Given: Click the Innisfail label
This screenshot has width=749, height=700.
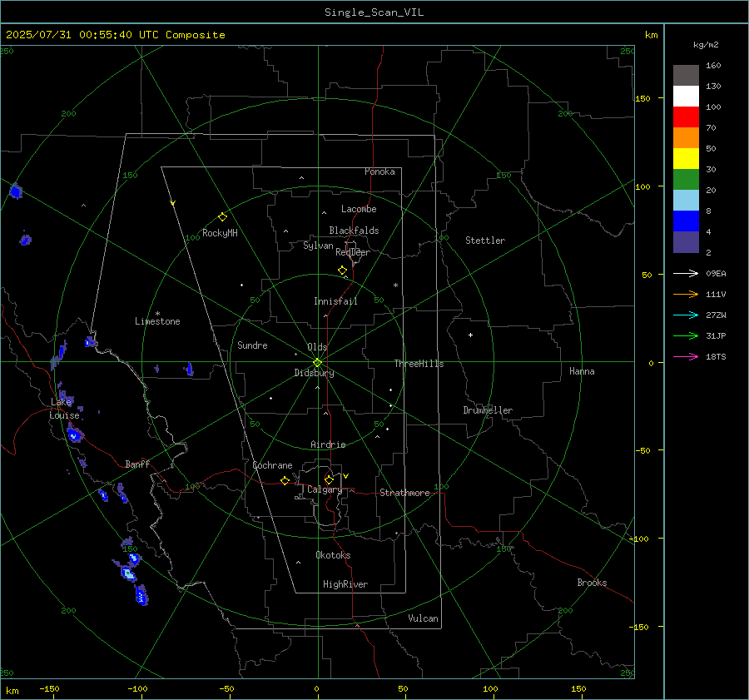Looking at the screenshot, I should tap(335, 301).
